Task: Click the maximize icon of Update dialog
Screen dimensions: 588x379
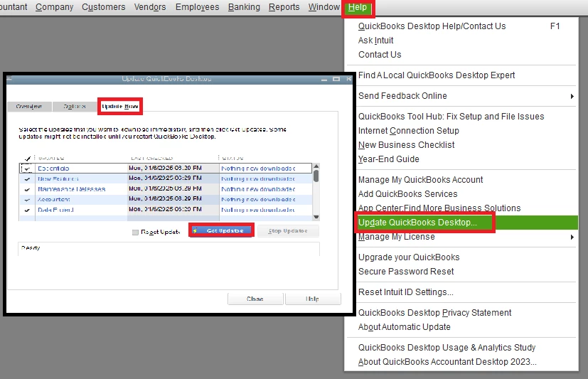Action: point(336,79)
